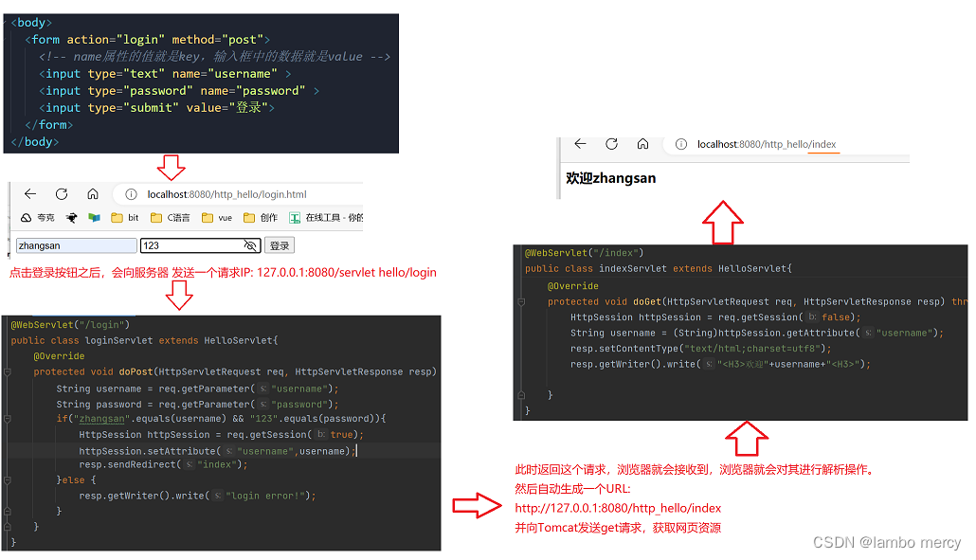The height and width of the screenshot is (560, 976).
Task: View site info for login.html address
Action: pos(131,195)
